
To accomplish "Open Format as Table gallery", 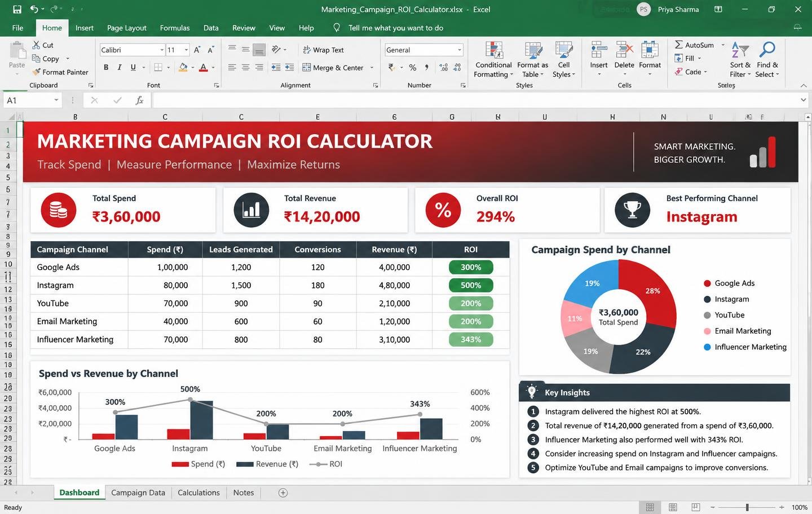I will coord(532,60).
